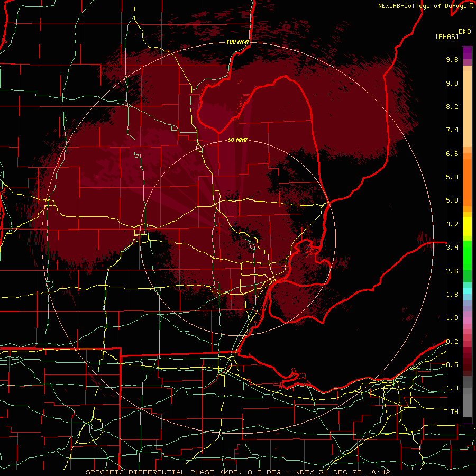The height and width of the screenshot is (476, 476).
Task: Click the 7.4 color scale value
Action: 452,130
